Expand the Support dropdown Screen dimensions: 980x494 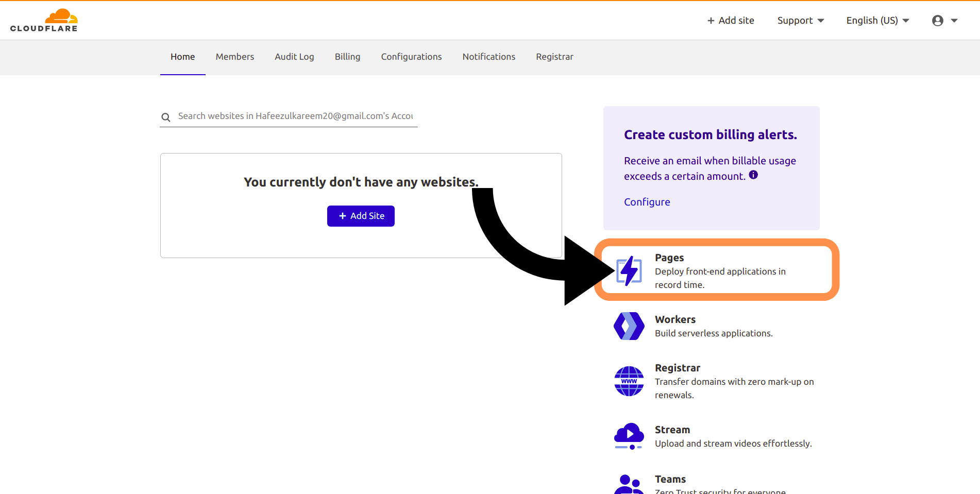click(x=800, y=20)
